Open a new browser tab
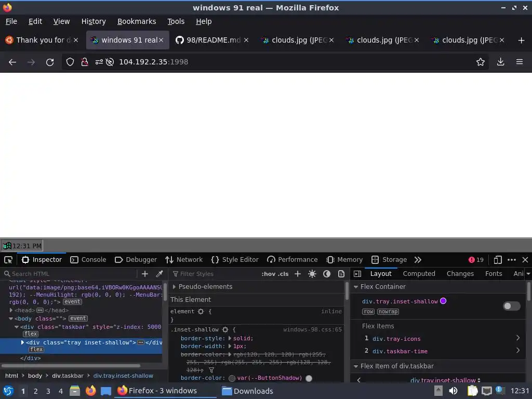The image size is (532, 399). coord(522,41)
